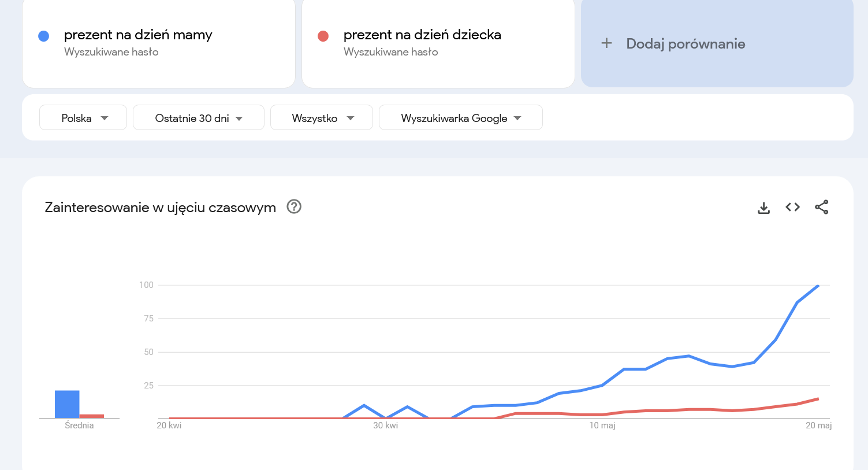Open the 'Wszystko' category dropdown
Screen dimensions: 868x470
tap(321, 117)
